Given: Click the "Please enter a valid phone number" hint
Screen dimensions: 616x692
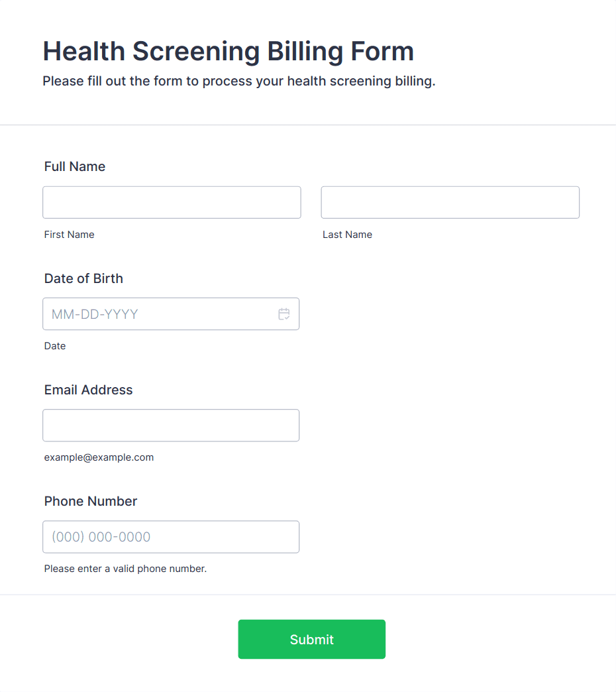Looking at the screenshot, I should tap(125, 569).
